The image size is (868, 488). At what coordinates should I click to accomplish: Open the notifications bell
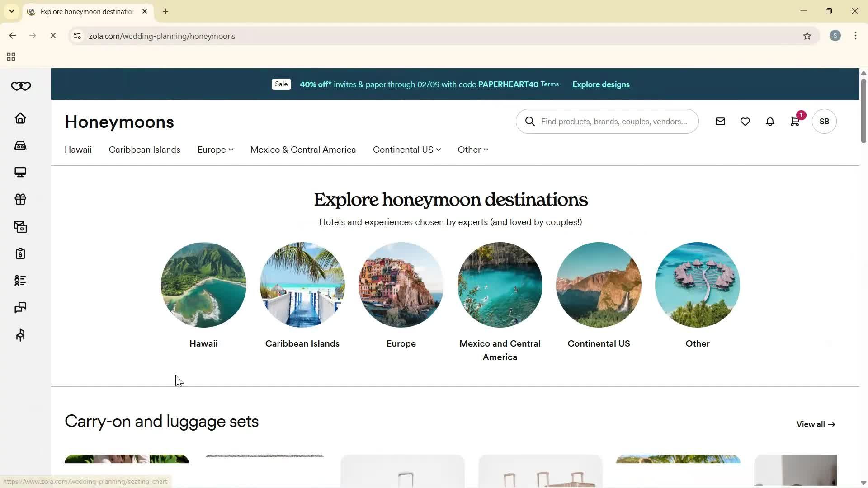pyautogui.click(x=770, y=121)
